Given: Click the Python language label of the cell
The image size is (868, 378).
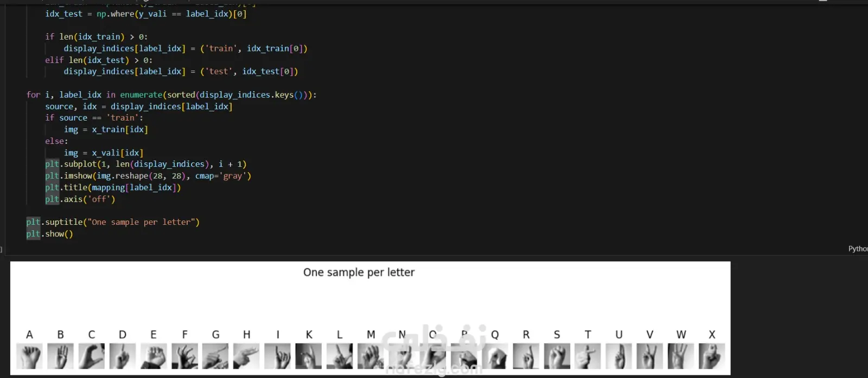Looking at the screenshot, I should pyautogui.click(x=858, y=249).
